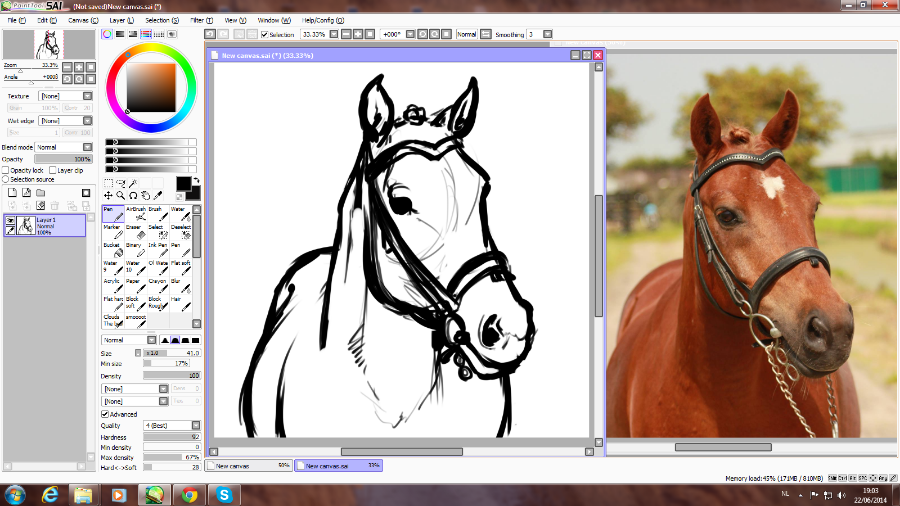Choose the Bucket fill tool
The height and width of the screenshot is (506, 900).
tap(112, 249)
